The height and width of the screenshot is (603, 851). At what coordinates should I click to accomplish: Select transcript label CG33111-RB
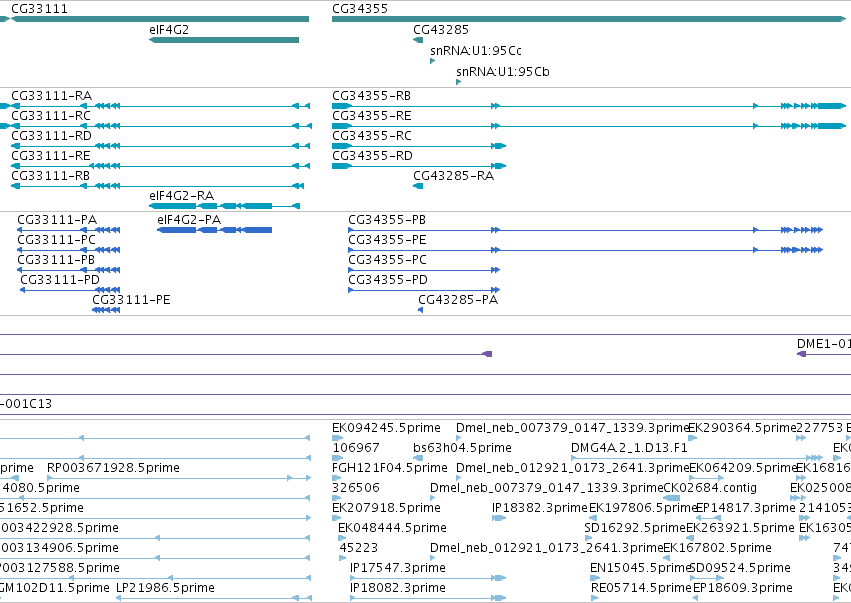(50, 176)
